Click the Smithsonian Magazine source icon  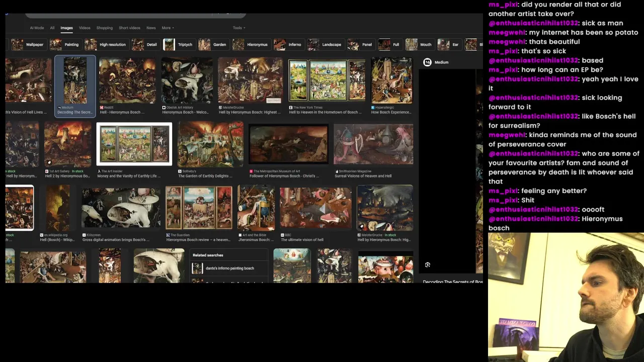tap(336, 171)
